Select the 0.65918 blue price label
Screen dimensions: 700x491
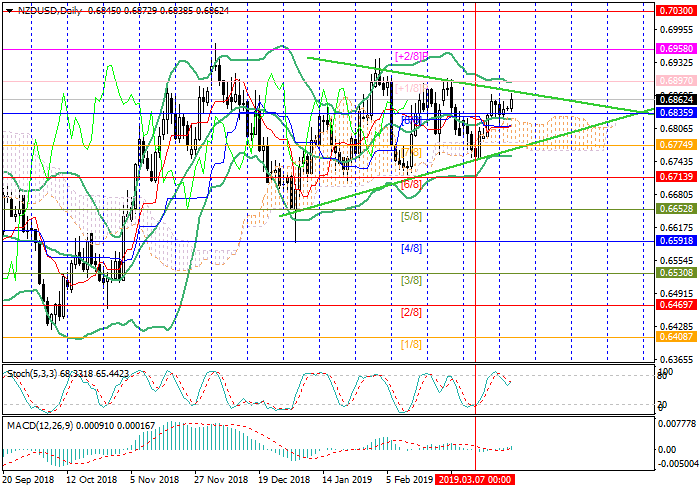coord(676,241)
